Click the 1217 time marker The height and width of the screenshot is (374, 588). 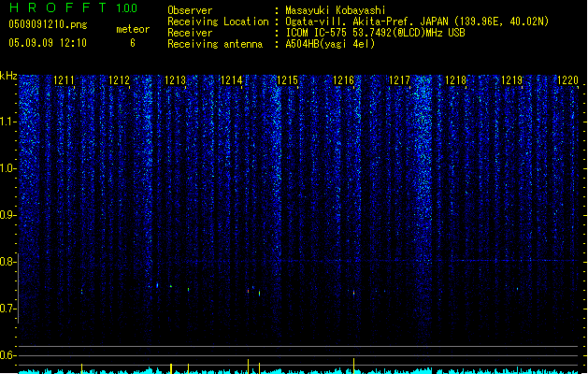[x=400, y=80]
